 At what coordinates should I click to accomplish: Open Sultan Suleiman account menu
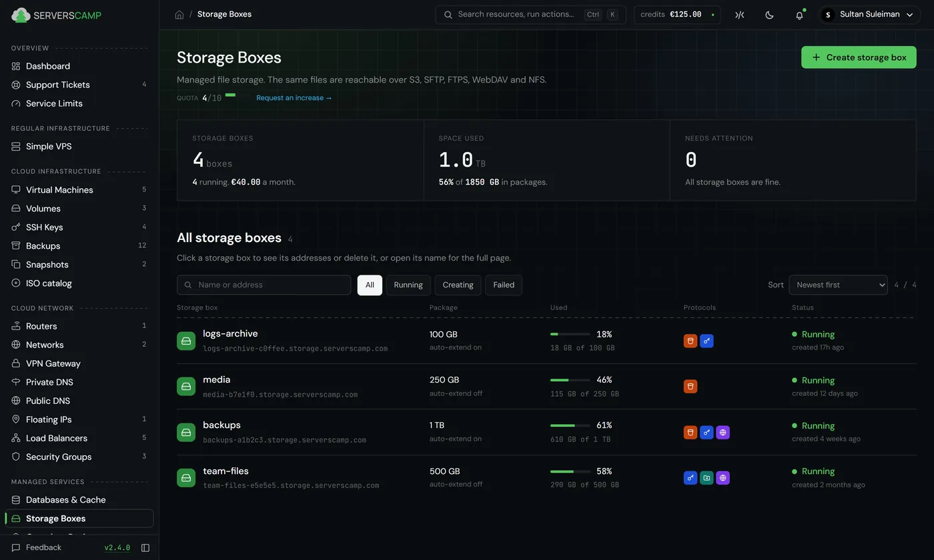point(870,15)
